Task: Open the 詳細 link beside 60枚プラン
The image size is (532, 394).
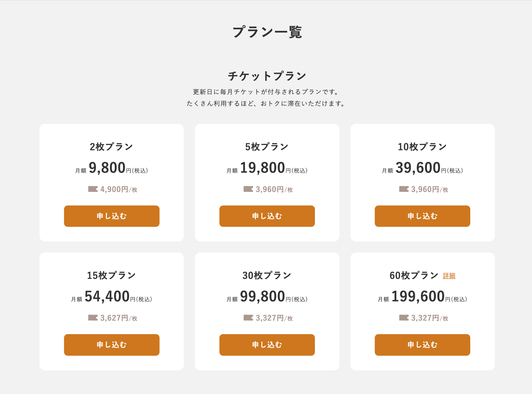Action: point(449,276)
